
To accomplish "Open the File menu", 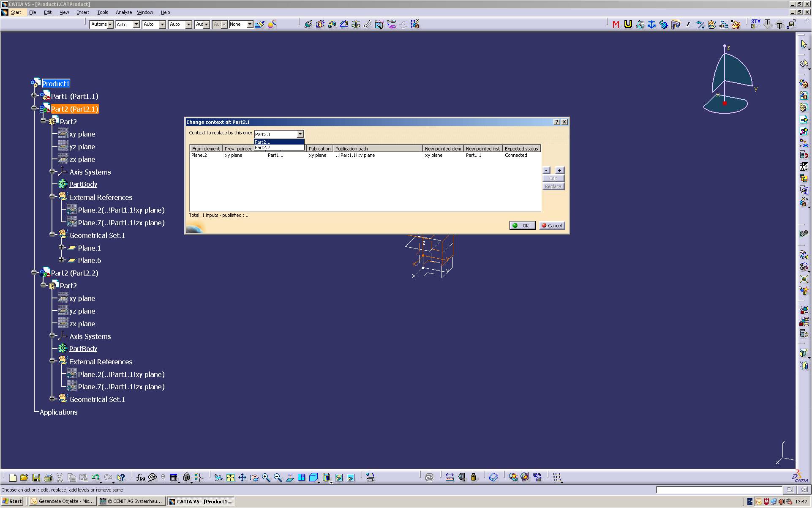I will (x=33, y=12).
